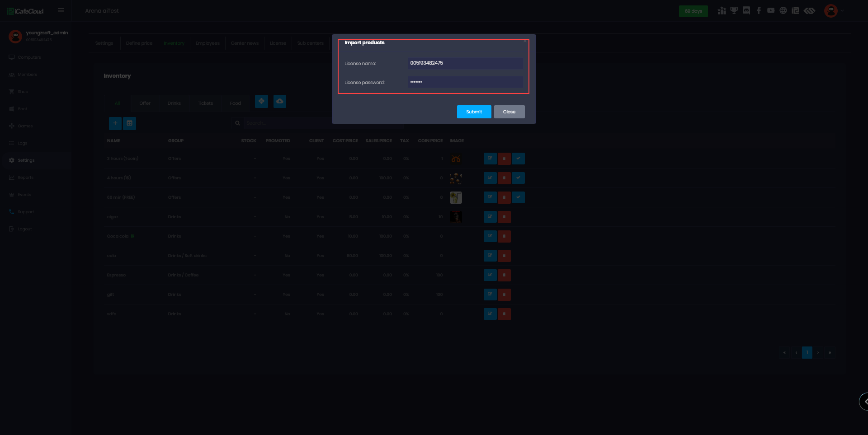Switch to the Drinks inventory tab
The width and height of the screenshot is (868, 435).
pyautogui.click(x=174, y=103)
